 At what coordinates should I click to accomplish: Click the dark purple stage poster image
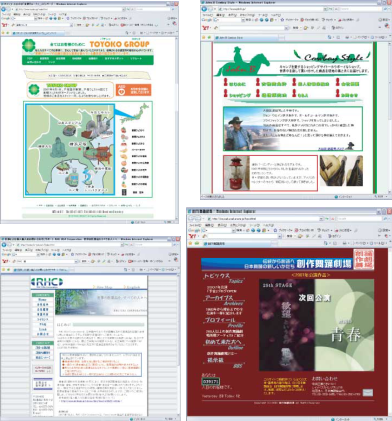pos(287,325)
